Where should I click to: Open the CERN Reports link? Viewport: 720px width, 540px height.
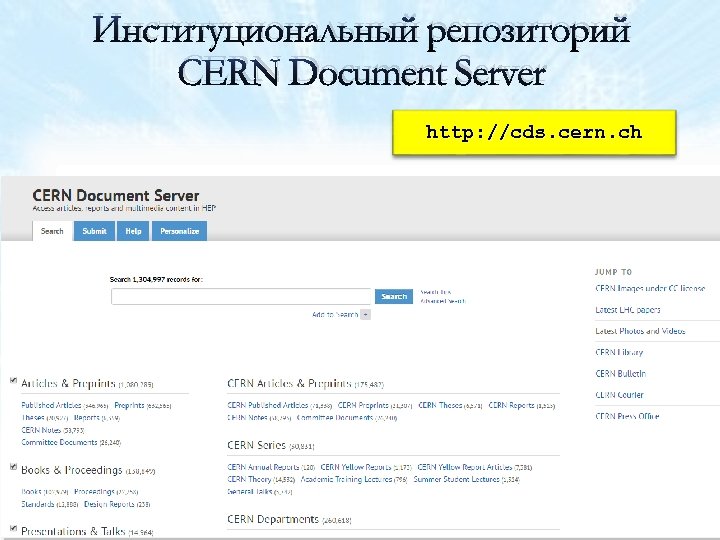coord(511,405)
